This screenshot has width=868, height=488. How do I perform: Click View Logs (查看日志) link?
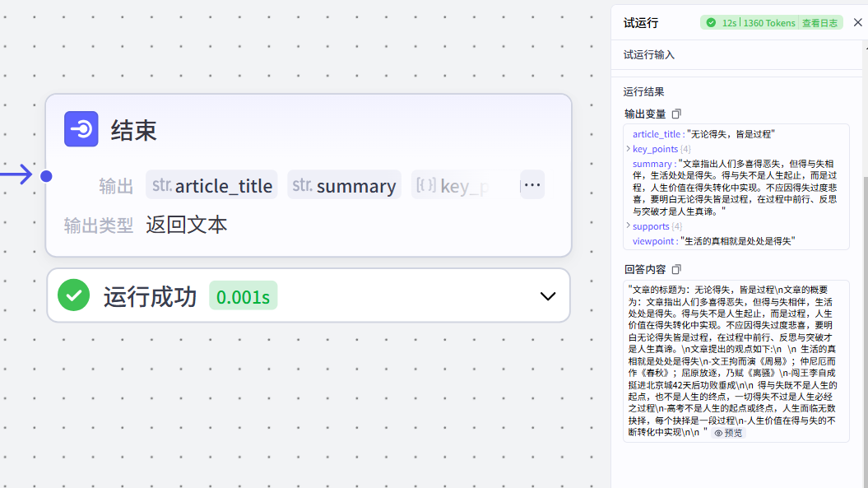tap(819, 23)
